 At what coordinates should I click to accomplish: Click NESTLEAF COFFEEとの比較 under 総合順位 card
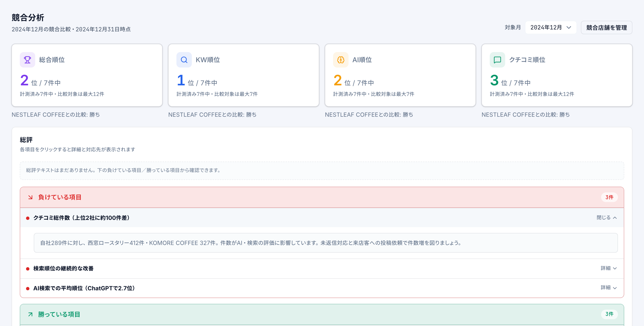(x=56, y=115)
